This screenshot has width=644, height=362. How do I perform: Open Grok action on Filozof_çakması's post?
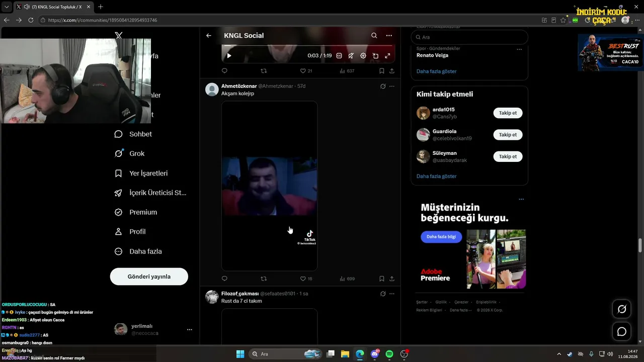(x=383, y=294)
